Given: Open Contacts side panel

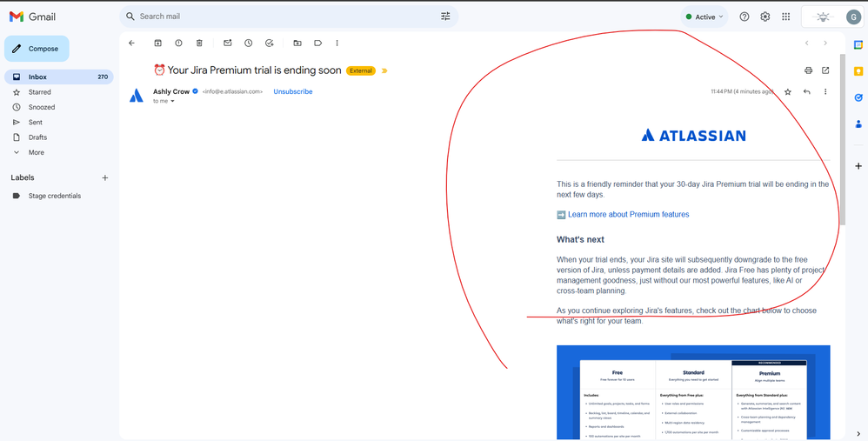Looking at the screenshot, I should [x=858, y=124].
